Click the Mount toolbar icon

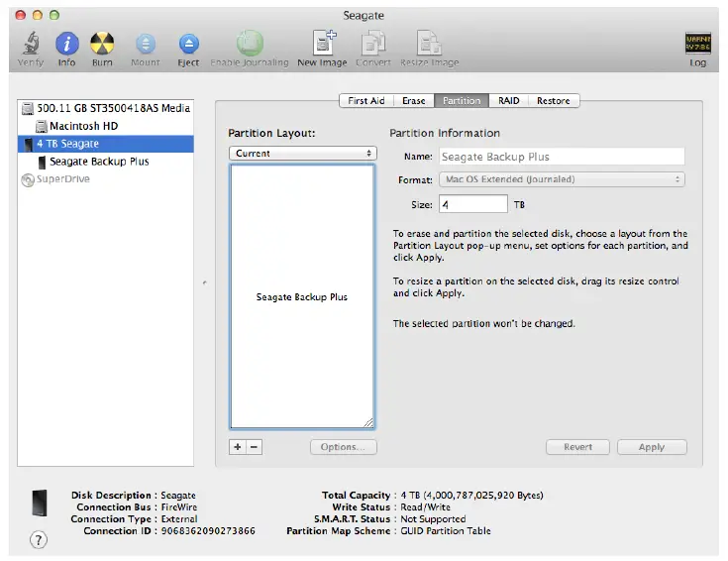coord(146,45)
